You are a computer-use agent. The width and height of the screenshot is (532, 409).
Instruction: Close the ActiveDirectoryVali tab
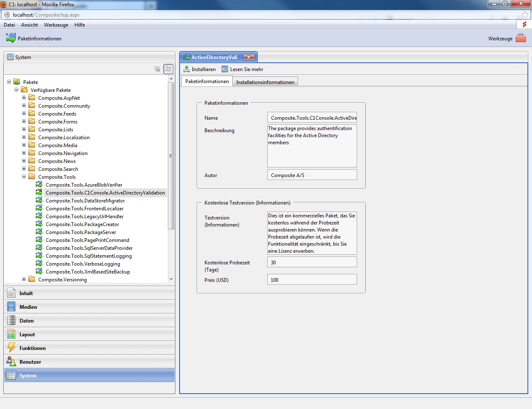[x=249, y=57]
